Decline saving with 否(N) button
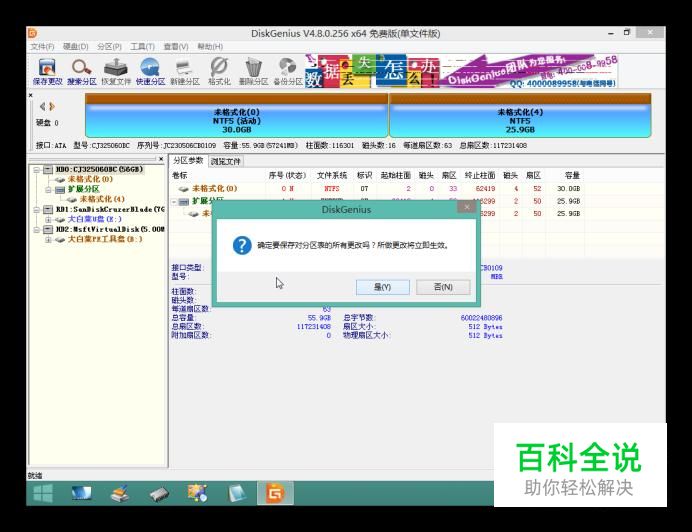The image size is (692, 532). [x=443, y=287]
